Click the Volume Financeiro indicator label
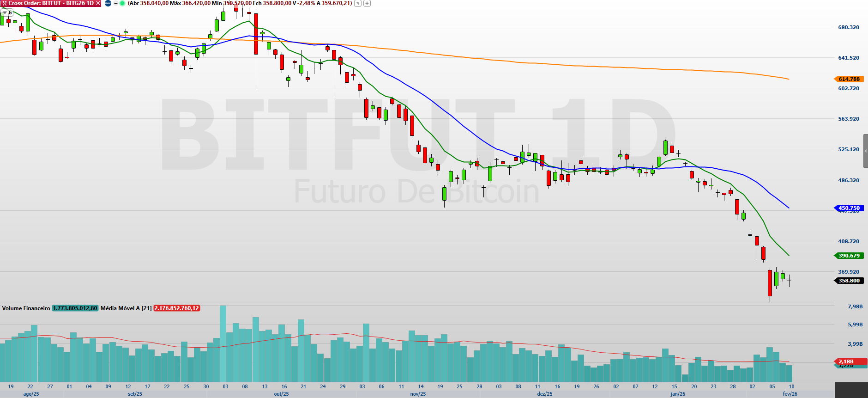Image resolution: width=868 pixels, height=398 pixels. click(26, 308)
